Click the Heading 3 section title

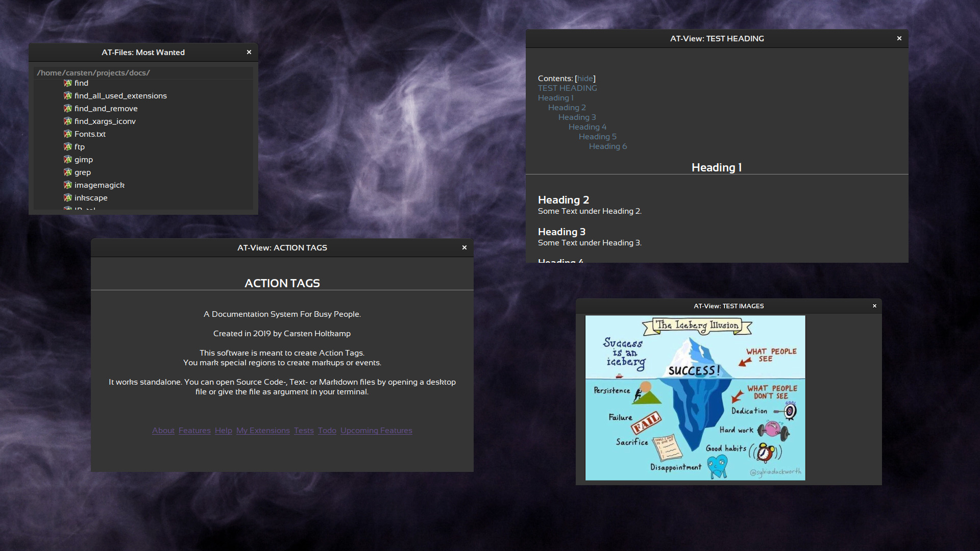coord(561,232)
